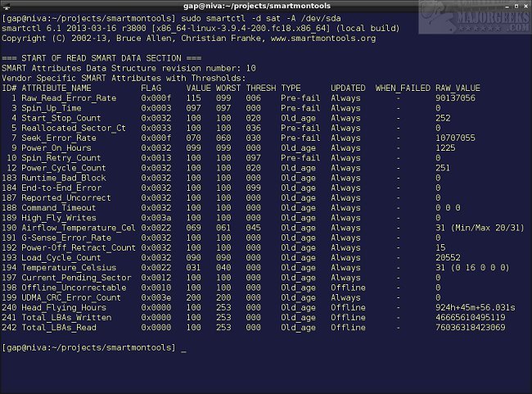This screenshot has height=394, width=532.
Task: Select raw value 252
Action: [443, 118]
